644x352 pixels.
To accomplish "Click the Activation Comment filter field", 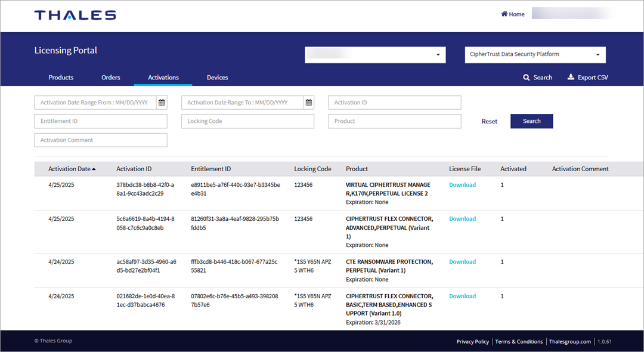I will tap(100, 140).
